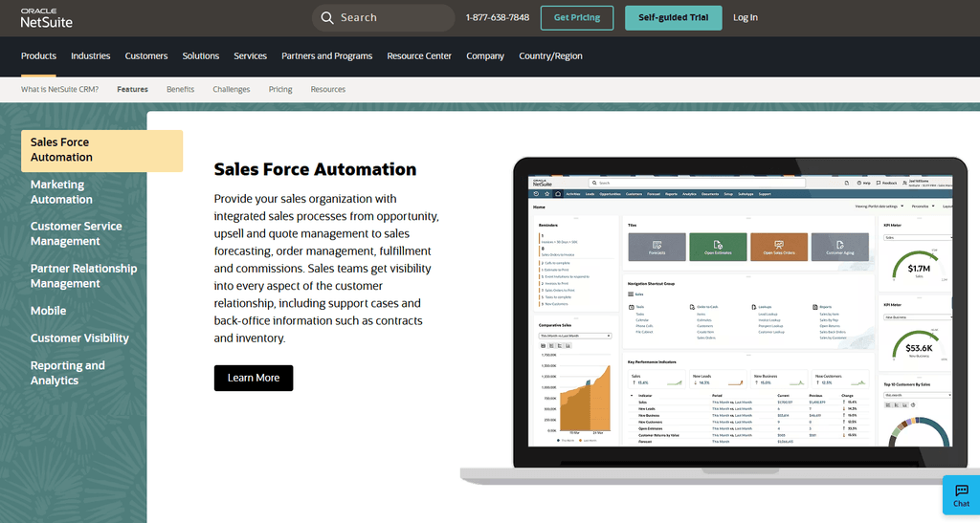The image size is (980, 523).
Task: Open the Sales KPI Meter dropdown in dashboard
Action: 918,238
